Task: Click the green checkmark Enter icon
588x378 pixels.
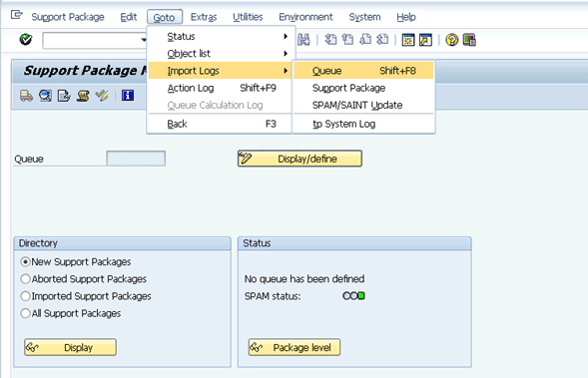Action: (26, 39)
